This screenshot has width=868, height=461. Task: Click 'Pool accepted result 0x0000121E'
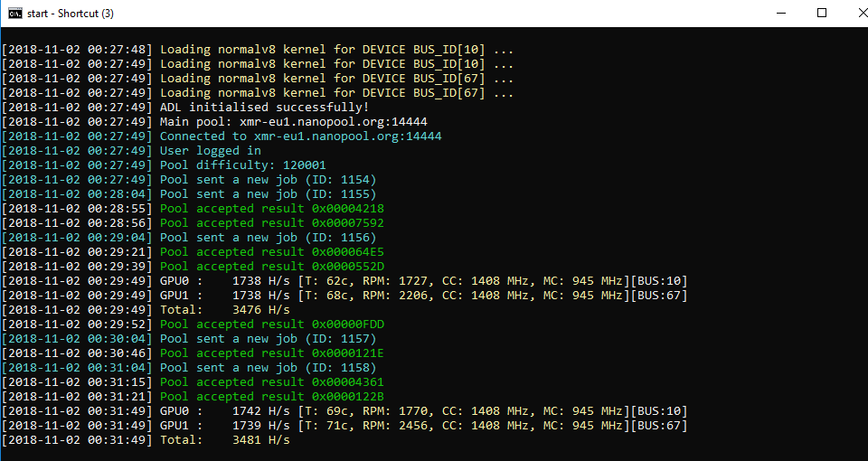pos(272,353)
